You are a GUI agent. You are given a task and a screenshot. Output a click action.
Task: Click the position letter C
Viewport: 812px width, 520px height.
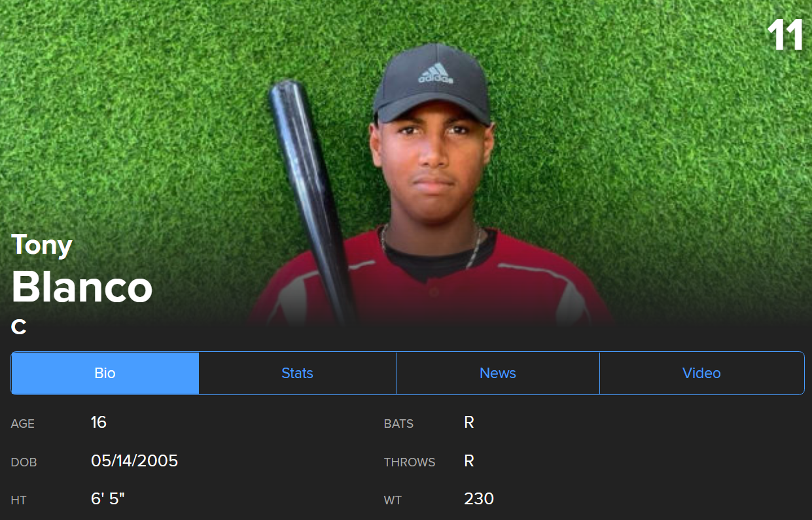(x=19, y=327)
